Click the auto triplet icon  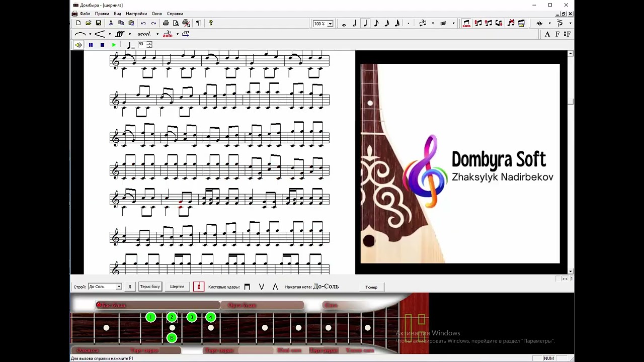click(x=168, y=34)
